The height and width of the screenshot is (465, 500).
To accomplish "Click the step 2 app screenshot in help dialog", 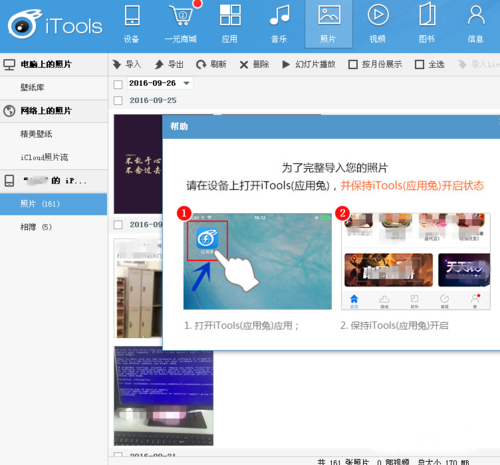I will [x=416, y=261].
